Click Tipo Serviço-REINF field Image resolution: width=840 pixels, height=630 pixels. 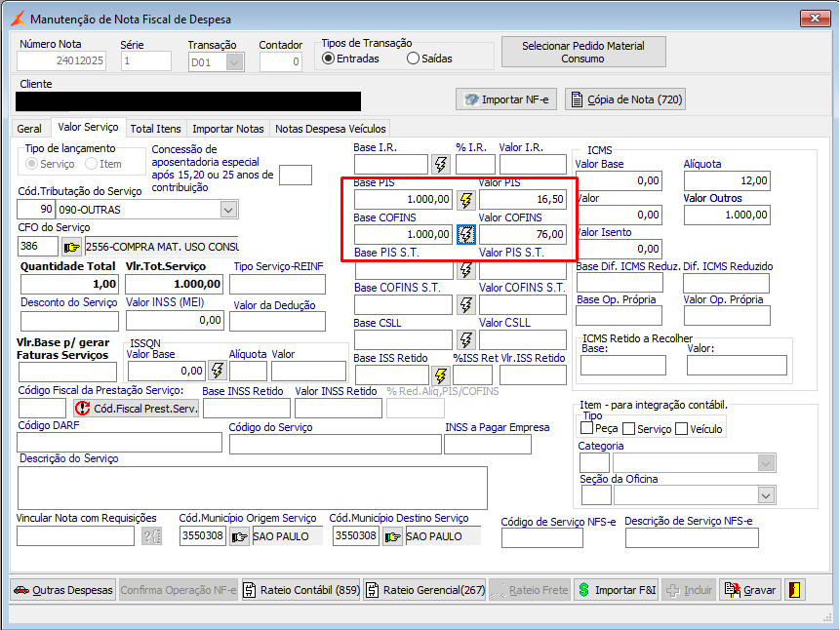click(277, 285)
